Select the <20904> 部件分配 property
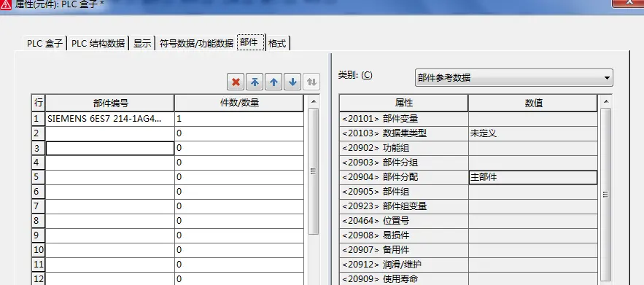644x285 pixels. 404,177
